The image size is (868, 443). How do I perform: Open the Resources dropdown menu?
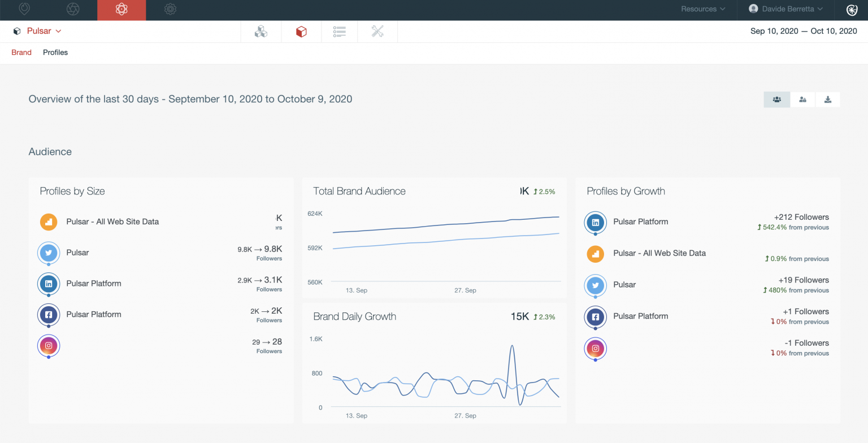coord(703,9)
